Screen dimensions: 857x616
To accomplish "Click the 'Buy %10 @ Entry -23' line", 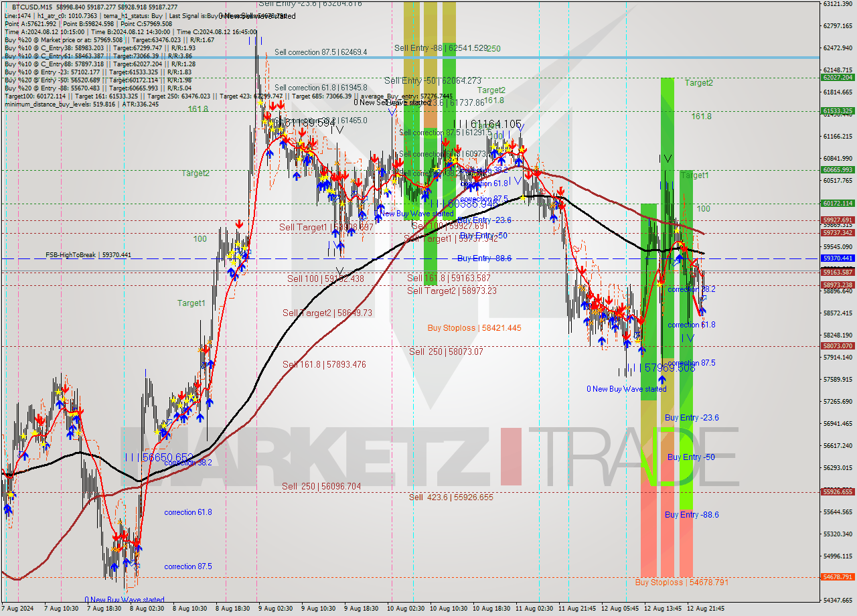I will [98, 72].
